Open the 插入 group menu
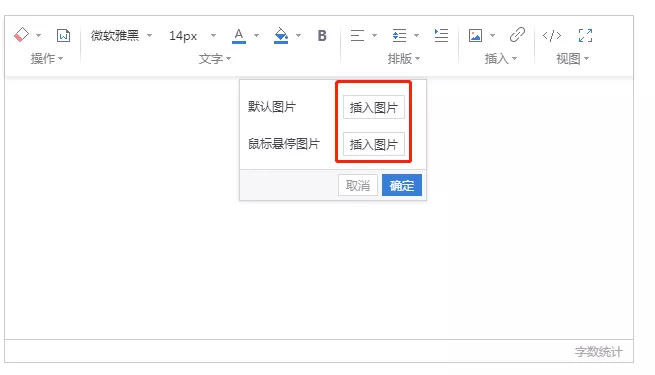This screenshot has width=655, height=375. click(501, 58)
